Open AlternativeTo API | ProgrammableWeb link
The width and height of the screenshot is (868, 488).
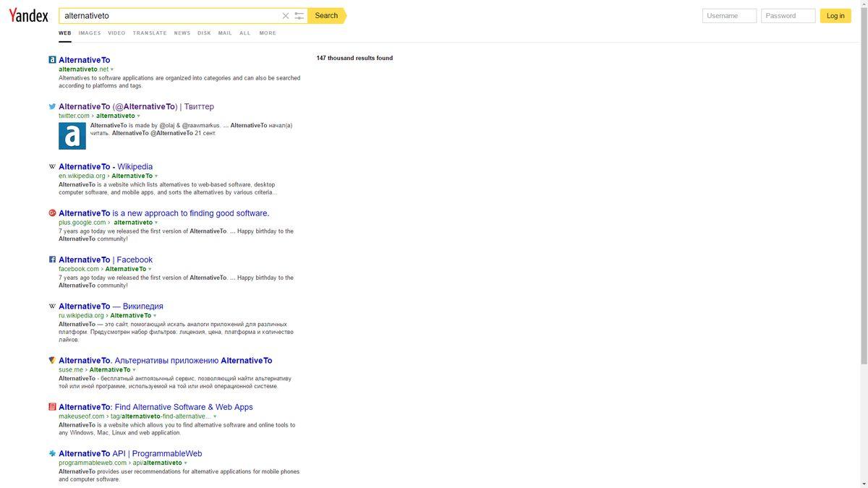(x=130, y=453)
